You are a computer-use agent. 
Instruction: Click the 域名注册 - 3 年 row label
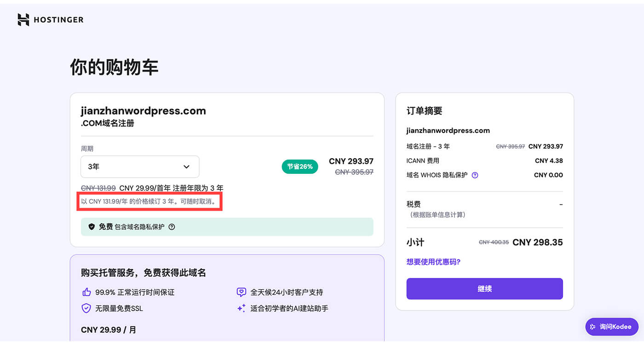(x=428, y=146)
